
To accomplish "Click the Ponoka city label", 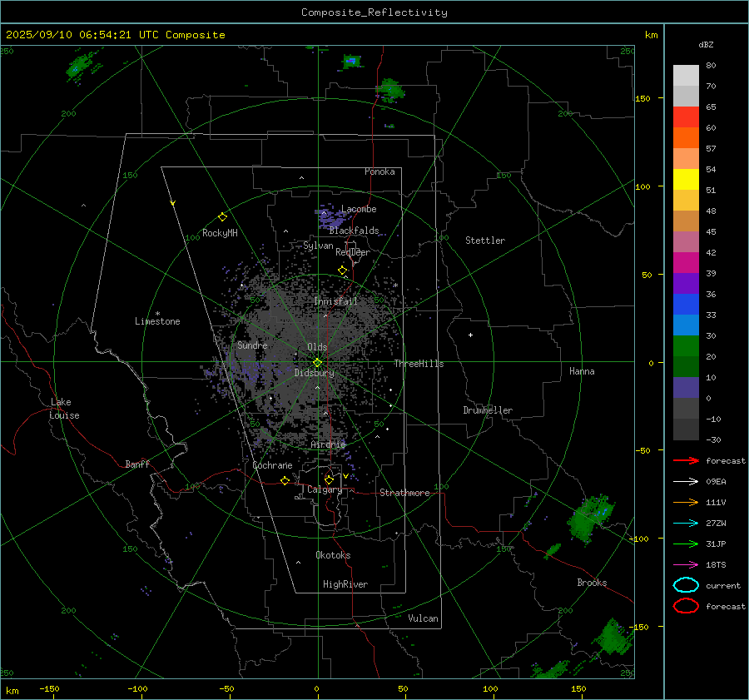I will (379, 171).
